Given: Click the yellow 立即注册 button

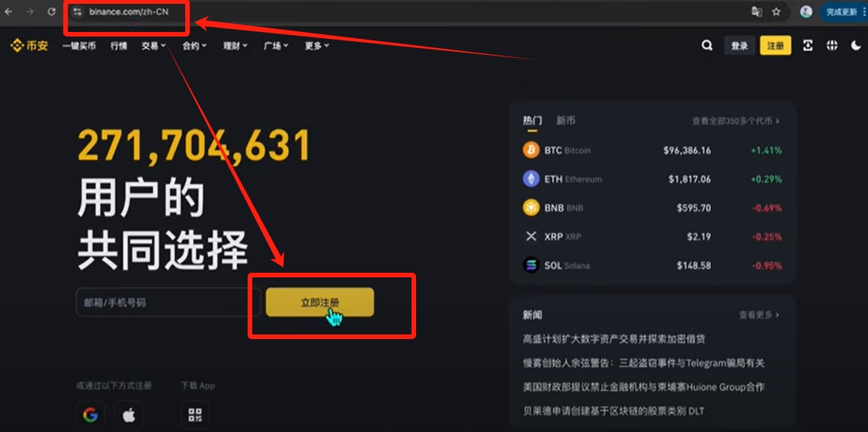Looking at the screenshot, I should 320,302.
